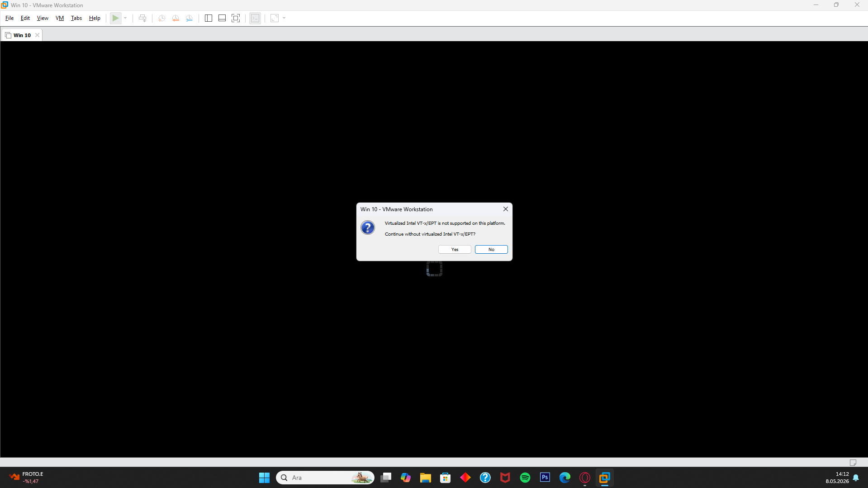The image size is (868, 488).
Task: Open Opera browser from the taskbar
Action: pos(585,478)
